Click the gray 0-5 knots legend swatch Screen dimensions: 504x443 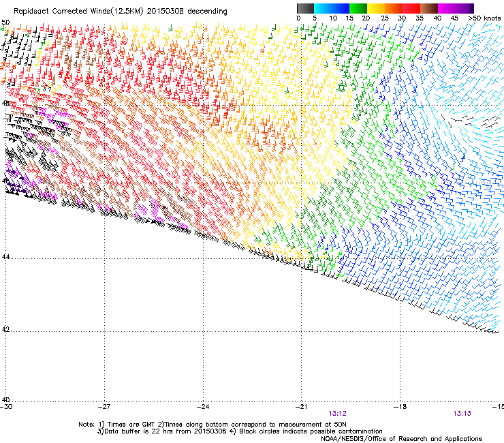(305, 8)
